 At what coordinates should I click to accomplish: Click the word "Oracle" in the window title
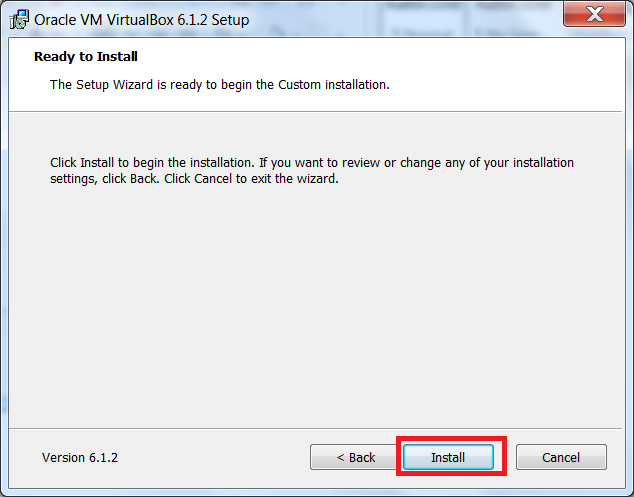56,20
